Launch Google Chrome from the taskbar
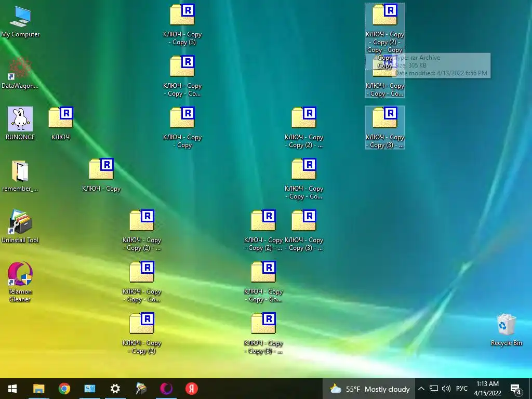Screen dimensions: 532x399 [64, 389]
